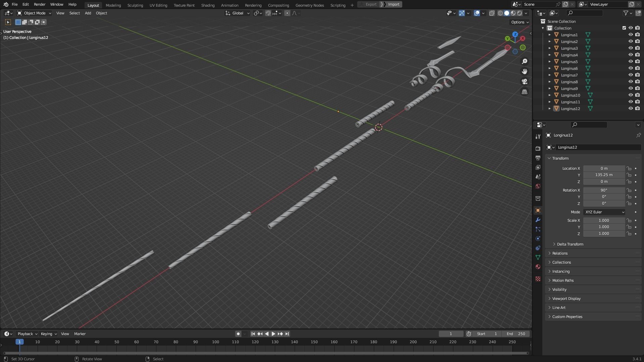The image size is (644, 362).
Task: Disable Longinus3 in renders
Action: 637,48
